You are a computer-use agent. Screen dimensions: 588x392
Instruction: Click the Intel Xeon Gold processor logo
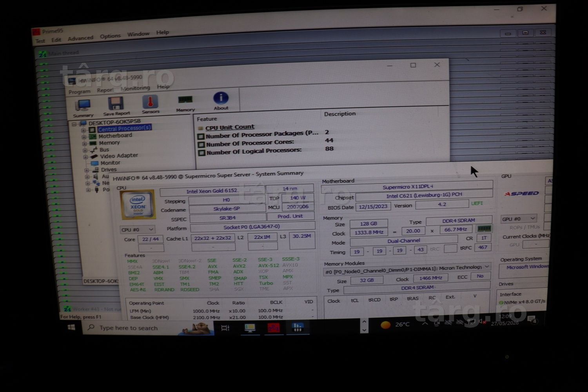[138, 205]
